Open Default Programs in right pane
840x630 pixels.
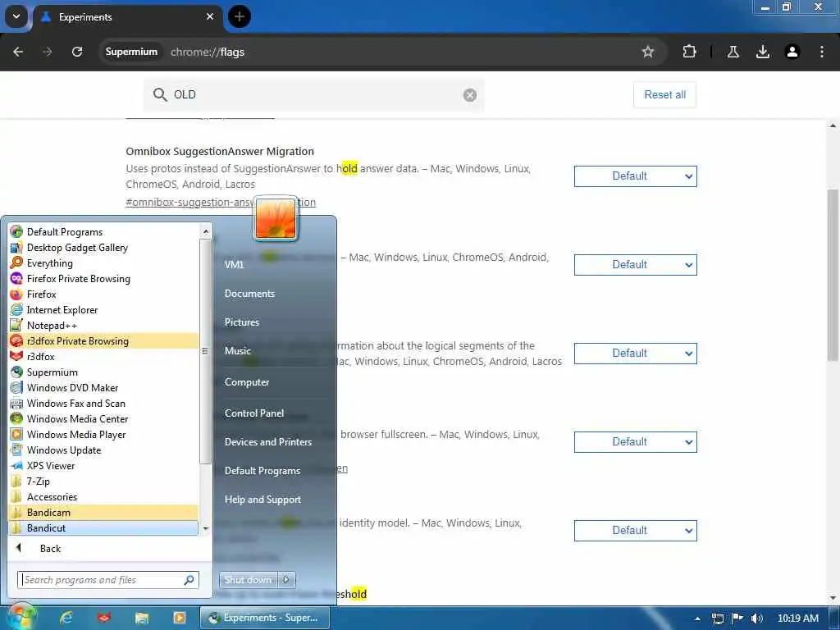[x=262, y=470]
